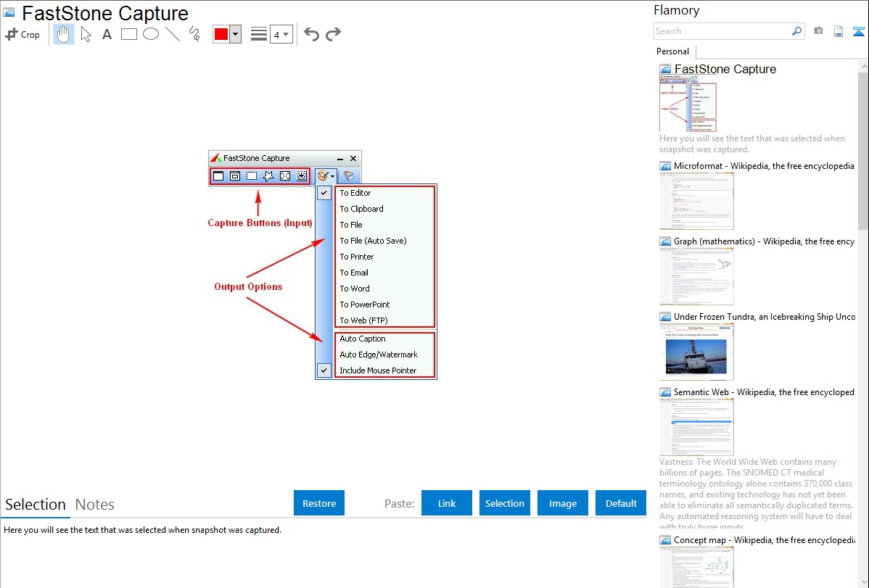Undo the last annotation
The width and height of the screenshot is (869, 588).
[x=311, y=34]
